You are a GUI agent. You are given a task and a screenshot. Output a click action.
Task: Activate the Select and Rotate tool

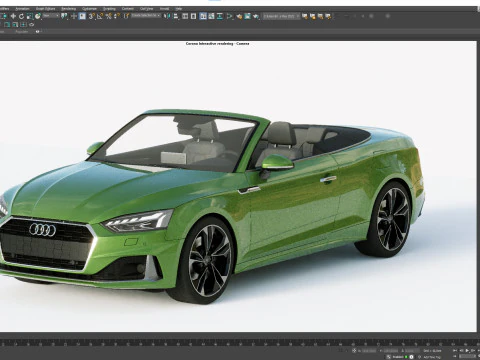pyautogui.click(x=21, y=16)
